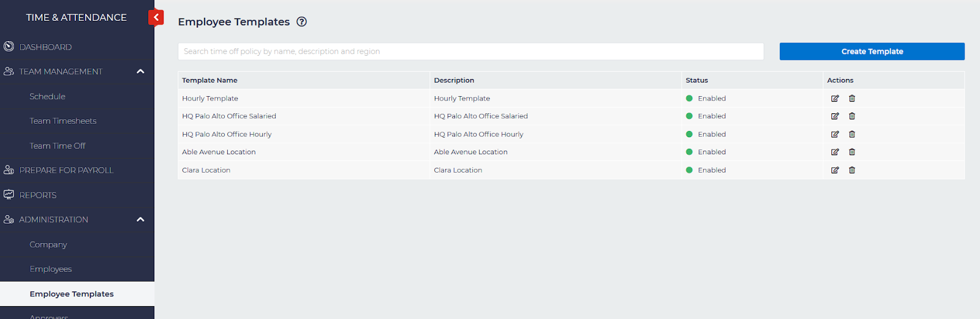This screenshot has width=980, height=319.
Task: Open the Schedule page
Action: (x=47, y=97)
